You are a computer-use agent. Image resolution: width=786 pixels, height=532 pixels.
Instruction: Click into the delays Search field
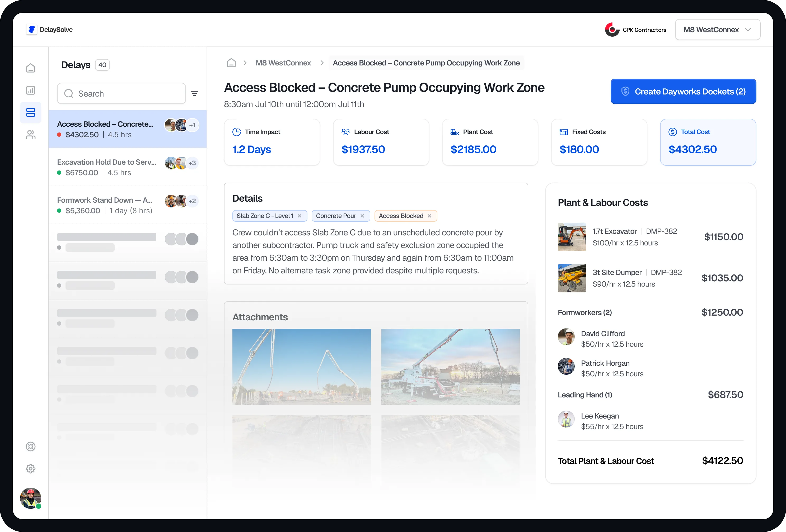tap(121, 94)
